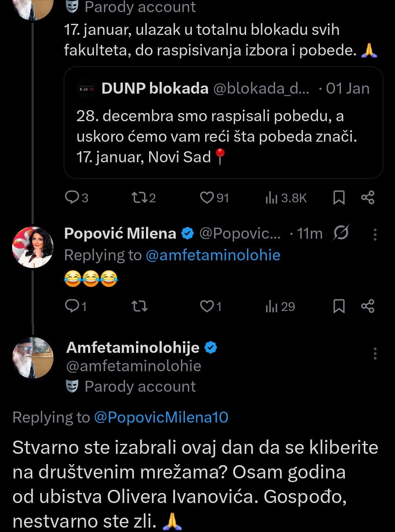View analytics for the 3.8K views tweet

pyautogui.click(x=271, y=198)
